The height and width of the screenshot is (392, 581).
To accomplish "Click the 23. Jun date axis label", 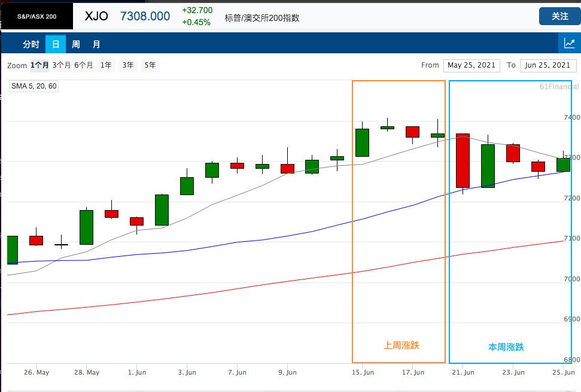I will (513, 372).
